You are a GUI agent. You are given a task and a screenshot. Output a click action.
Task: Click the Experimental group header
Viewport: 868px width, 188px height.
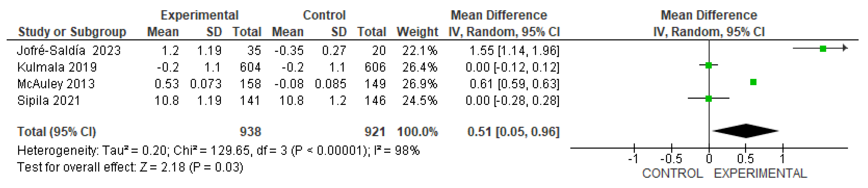(200, 15)
